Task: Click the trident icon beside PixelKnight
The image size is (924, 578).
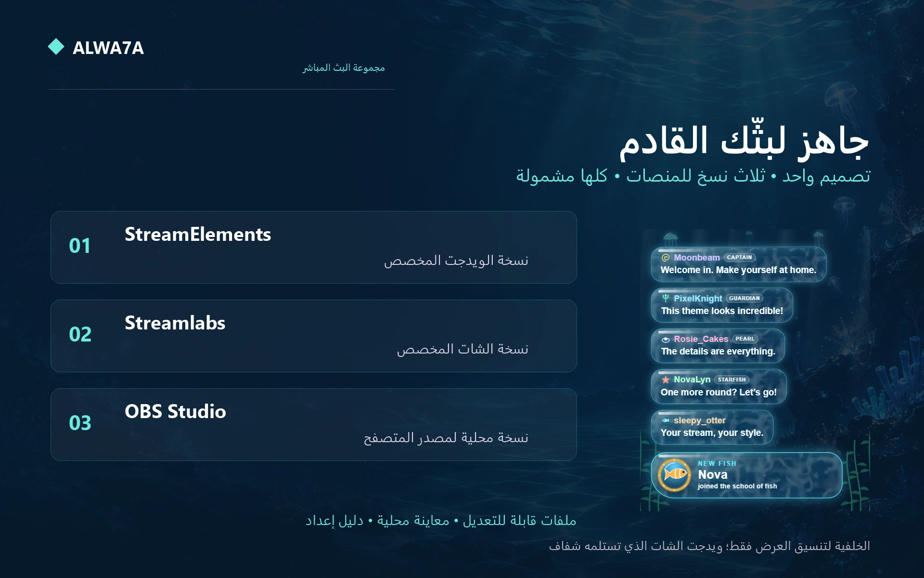Action: (666, 298)
